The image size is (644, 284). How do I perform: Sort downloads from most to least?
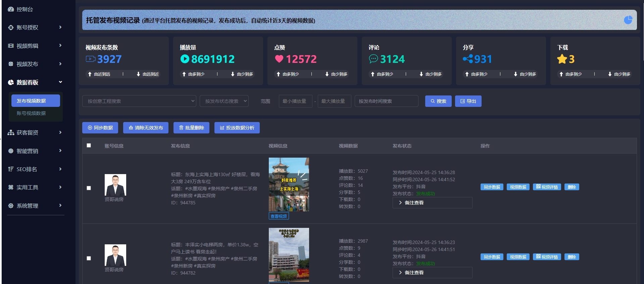(571, 74)
